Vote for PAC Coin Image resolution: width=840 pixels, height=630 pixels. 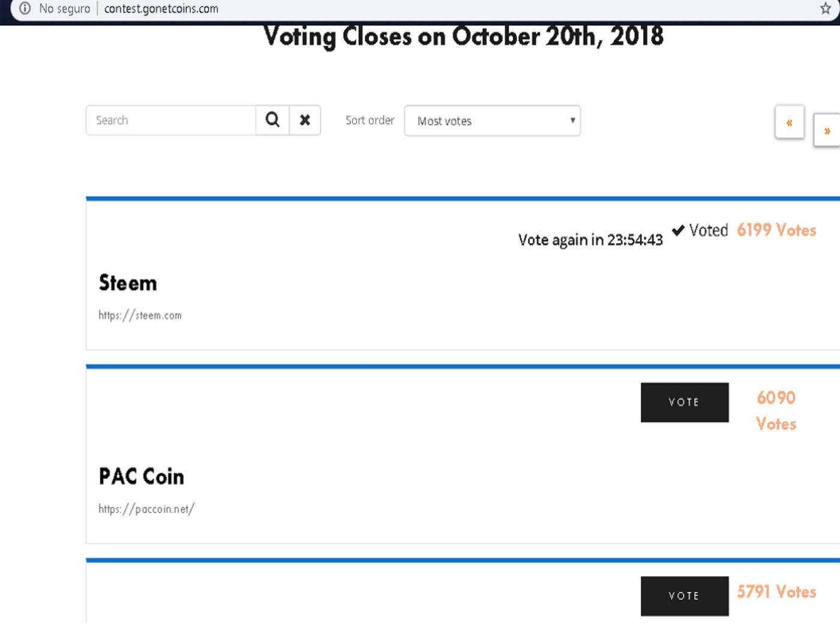tap(684, 402)
